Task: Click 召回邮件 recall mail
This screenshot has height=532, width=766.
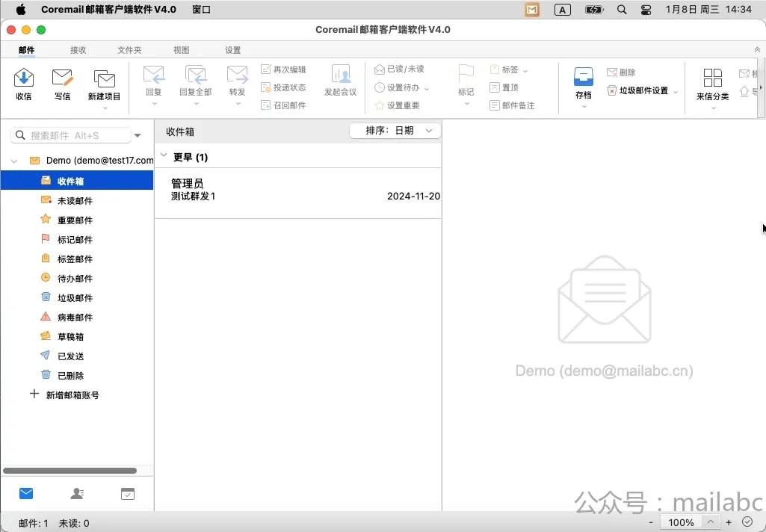Action: pyautogui.click(x=283, y=105)
